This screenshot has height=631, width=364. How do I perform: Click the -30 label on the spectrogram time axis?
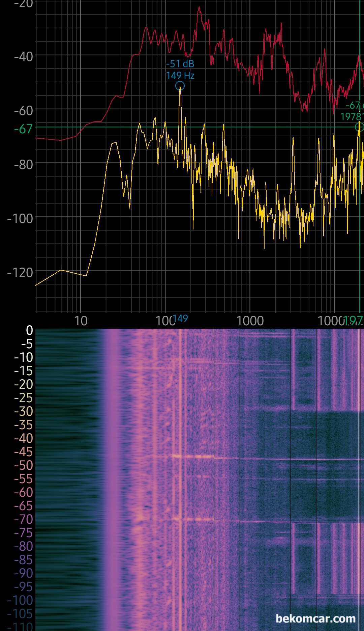23,411
